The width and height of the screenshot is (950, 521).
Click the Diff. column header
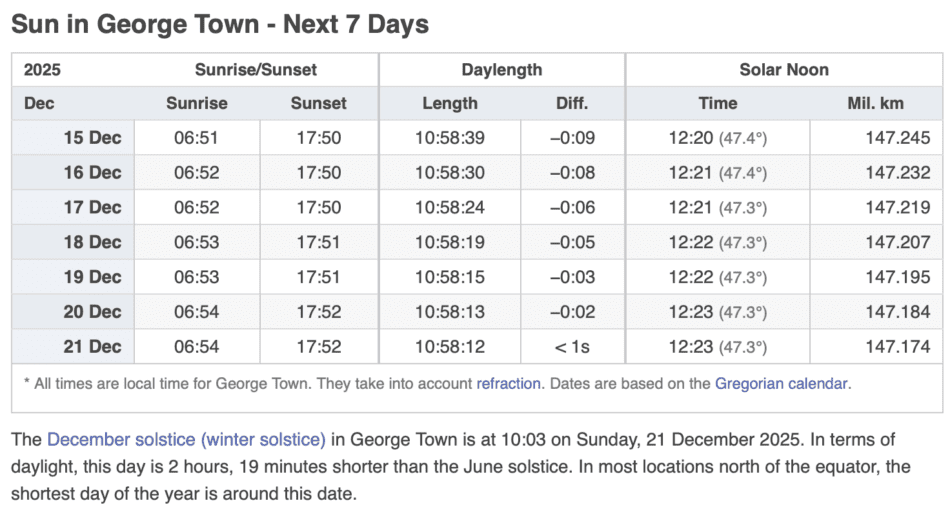572,103
